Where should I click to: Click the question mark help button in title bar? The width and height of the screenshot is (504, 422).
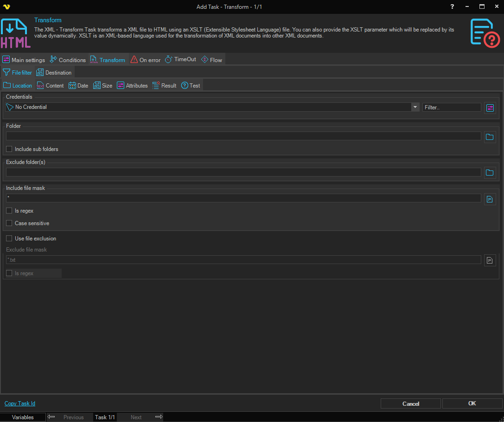[453, 6]
